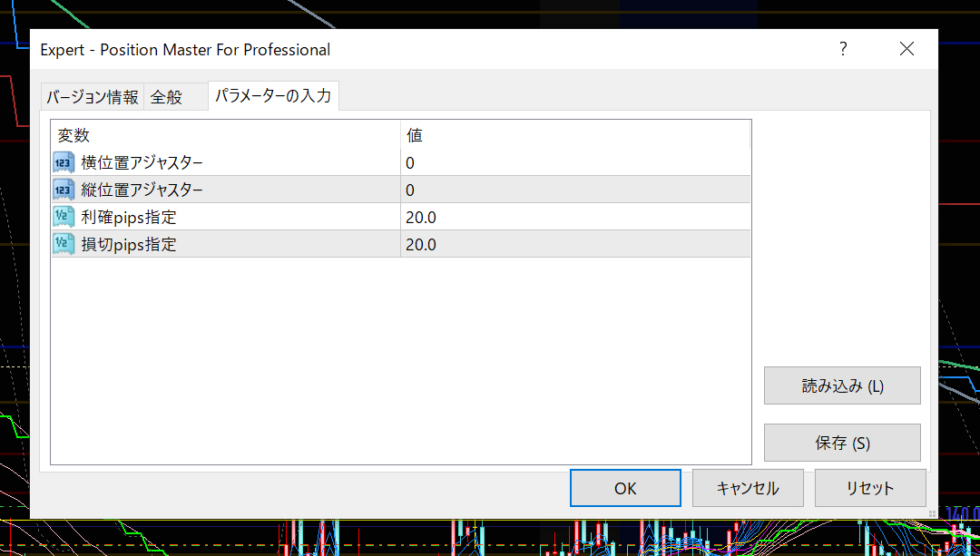Select the 利確pips指定 variable name
Screen dimensions: 980x556
tap(129, 218)
